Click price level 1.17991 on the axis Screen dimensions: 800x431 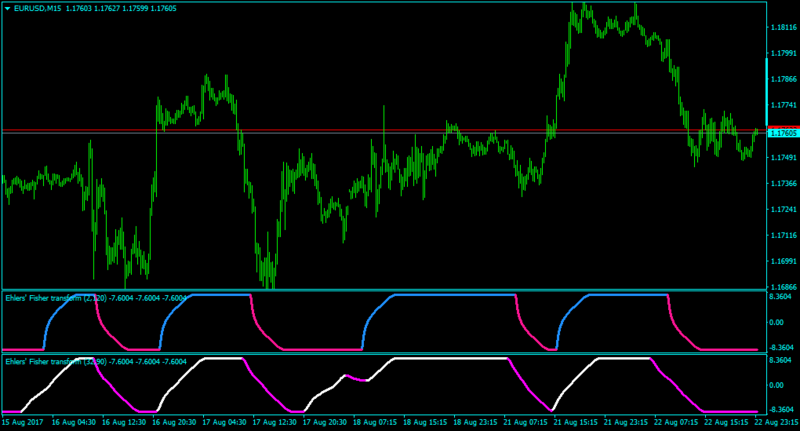pyautogui.click(x=784, y=53)
